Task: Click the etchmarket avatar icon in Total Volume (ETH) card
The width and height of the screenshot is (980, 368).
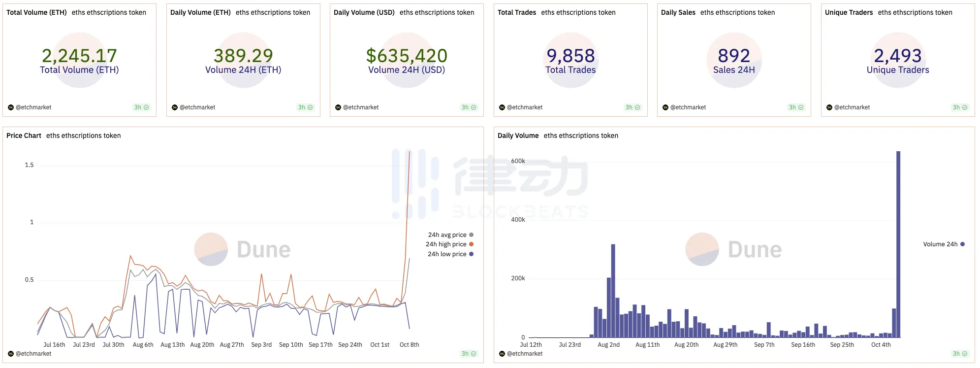Action: pos(11,107)
